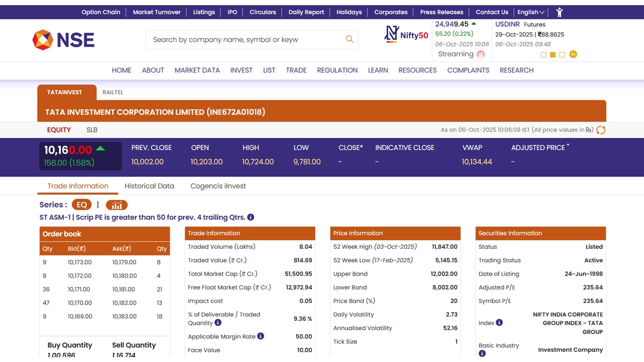Expand the REGULATION navigation menu
This screenshot has height=362, width=644.
click(x=337, y=70)
